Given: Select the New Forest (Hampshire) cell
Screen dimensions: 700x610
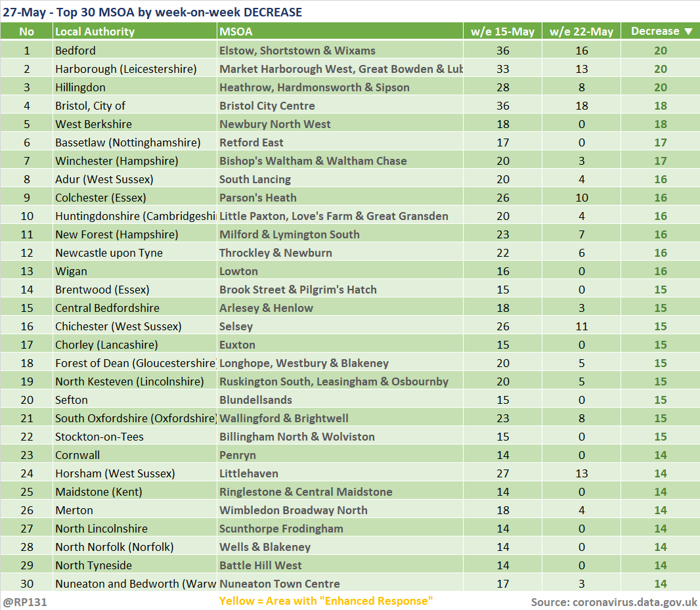Looking at the screenshot, I should coord(135,234).
